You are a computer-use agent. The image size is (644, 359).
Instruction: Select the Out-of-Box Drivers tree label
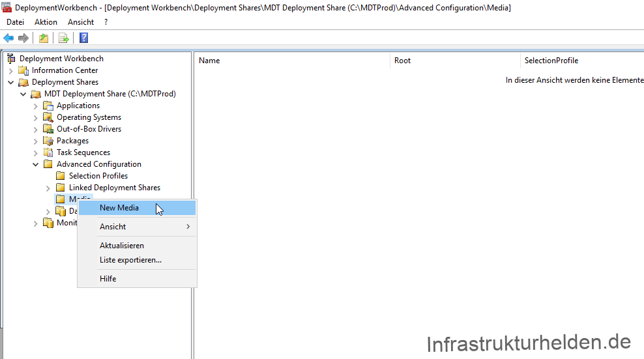coord(89,129)
